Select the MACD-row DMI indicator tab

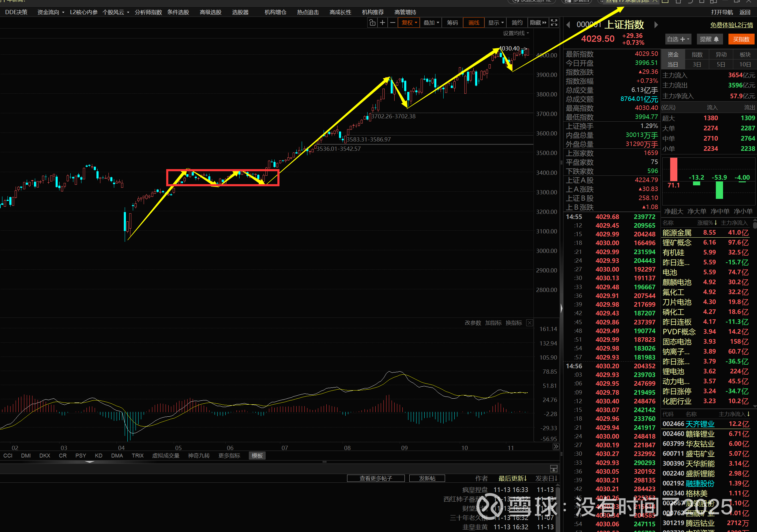pyautogui.click(x=26, y=455)
